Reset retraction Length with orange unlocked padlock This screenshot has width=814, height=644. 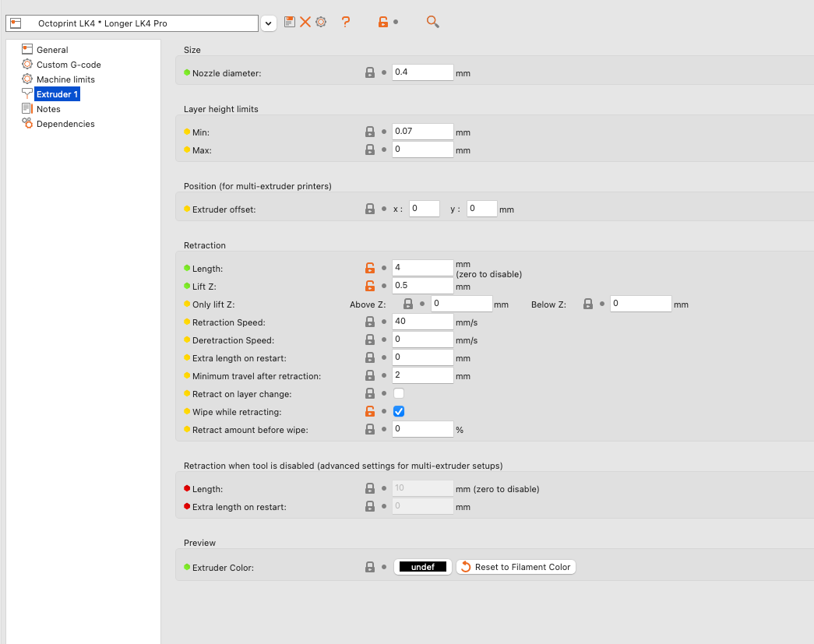(370, 268)
